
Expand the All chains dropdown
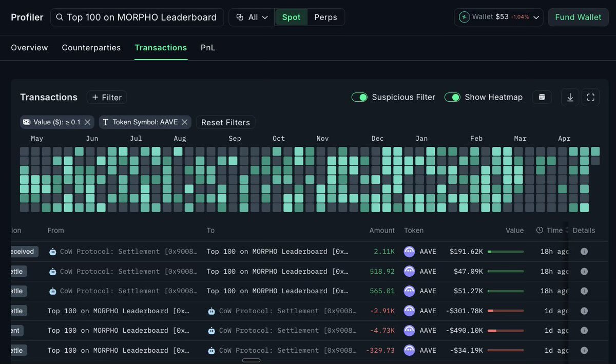coord(252,17)
